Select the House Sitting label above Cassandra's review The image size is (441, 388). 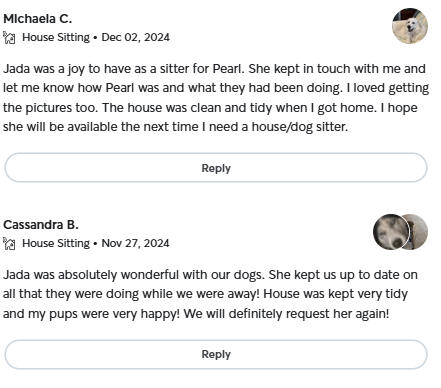pyautogui.click(x=56, y=243)
